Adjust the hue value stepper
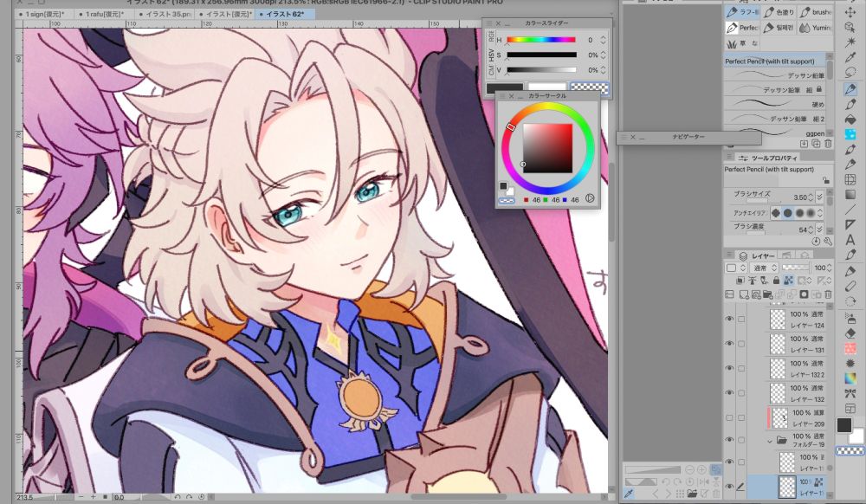Screen dimensions: 866x504 (x=603, y=40)
